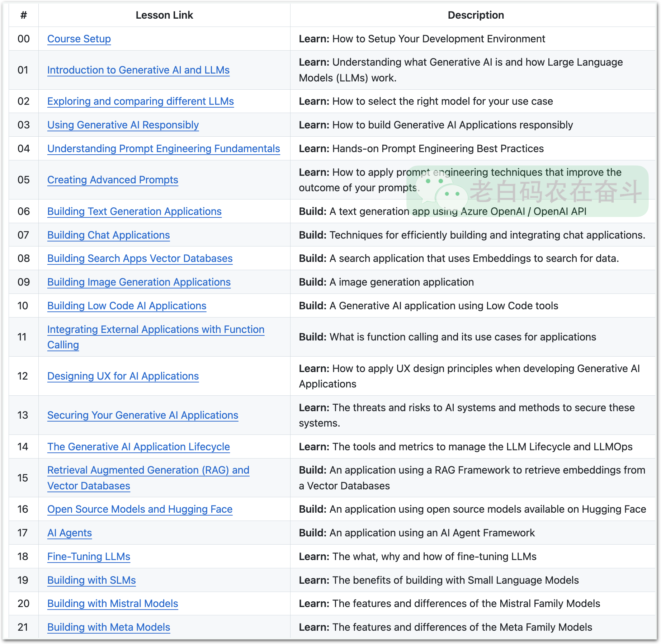Viewport: 661px width, 644px height.
Task: Select lesson number 00 cell
Action: (24, 39)
